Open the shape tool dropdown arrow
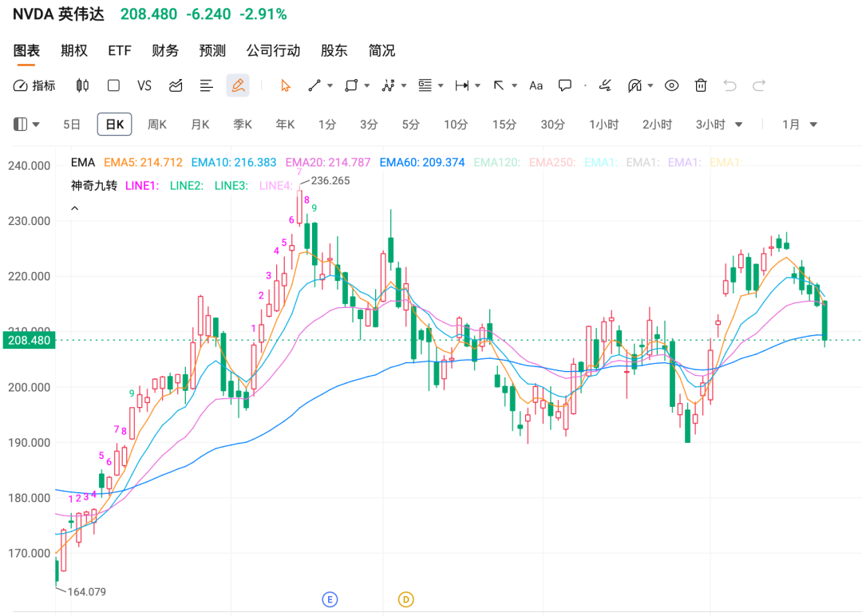The image size is (862, 616). (x=366, y=85)
